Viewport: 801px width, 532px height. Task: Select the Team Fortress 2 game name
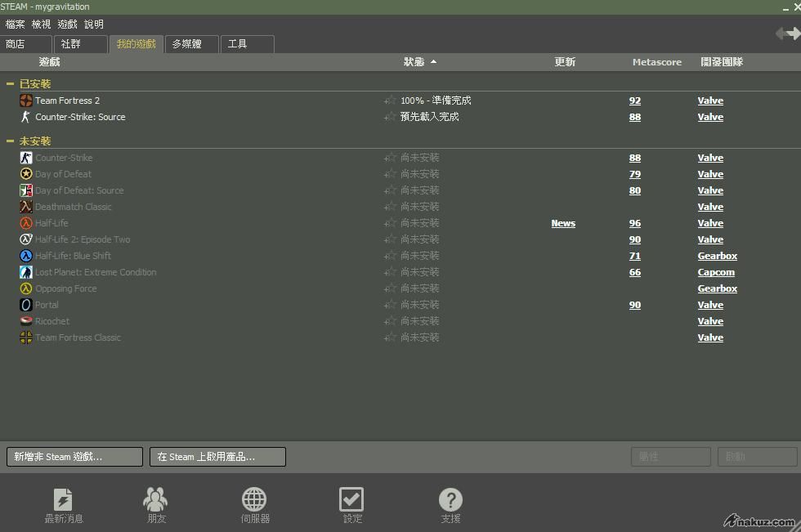pyautogui.click(x=67, y=101)
